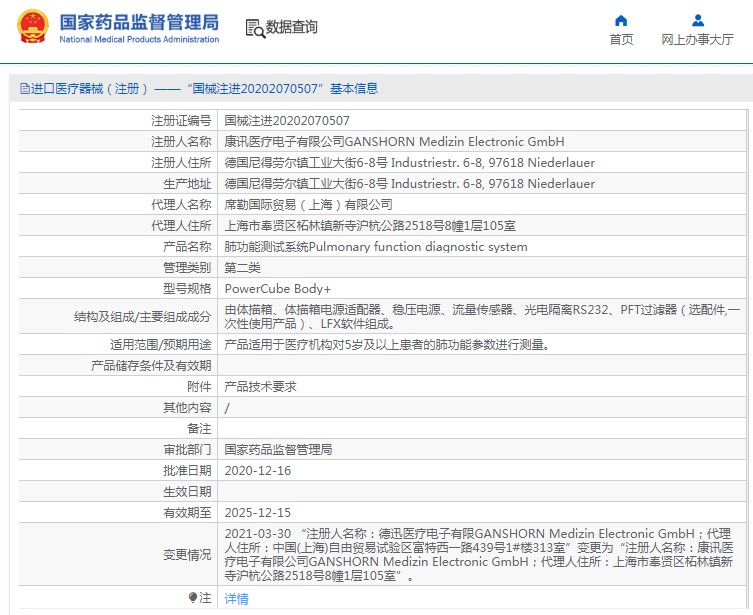
Task: Open the 数据查询 search icon
Action: point(255,28)
